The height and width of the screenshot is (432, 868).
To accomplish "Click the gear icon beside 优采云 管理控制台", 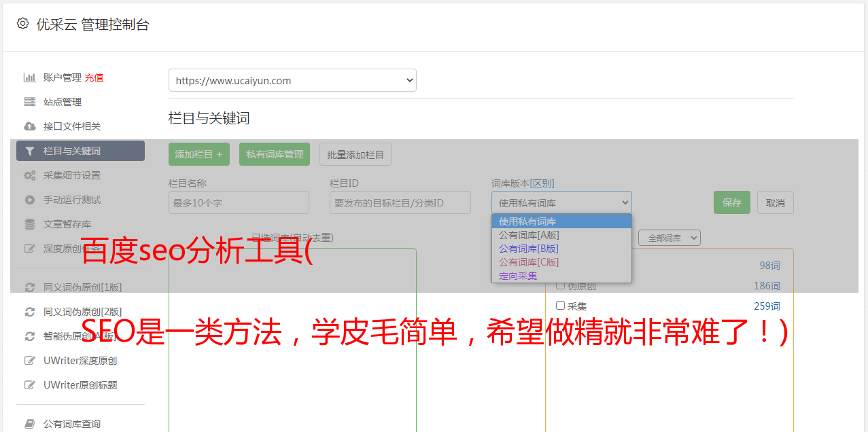I will click(22, 24).
